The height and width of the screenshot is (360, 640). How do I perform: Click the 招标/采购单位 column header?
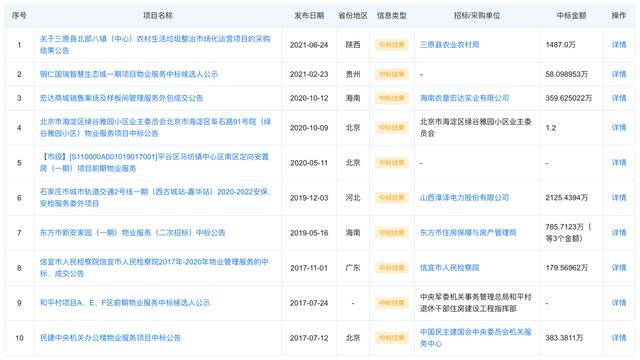pos(477,16)
